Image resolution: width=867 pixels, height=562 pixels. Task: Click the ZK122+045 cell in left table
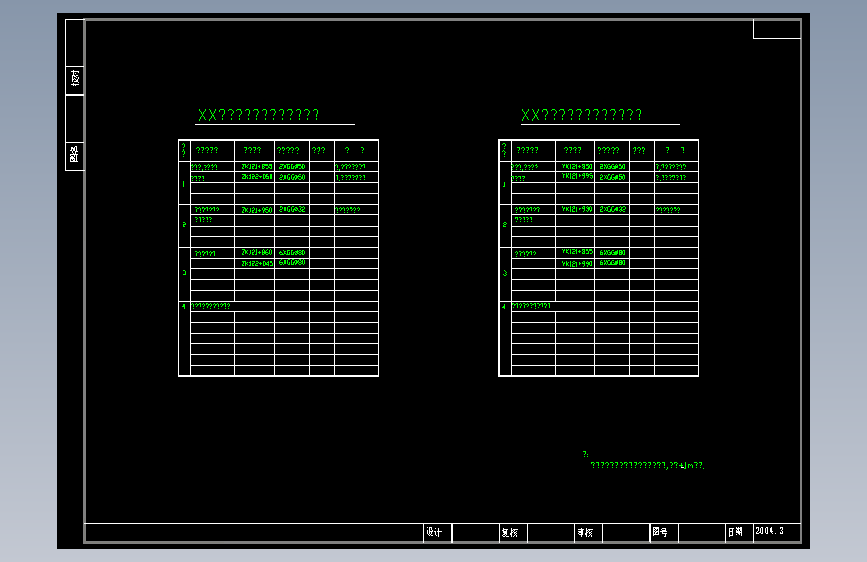point(257,263)
